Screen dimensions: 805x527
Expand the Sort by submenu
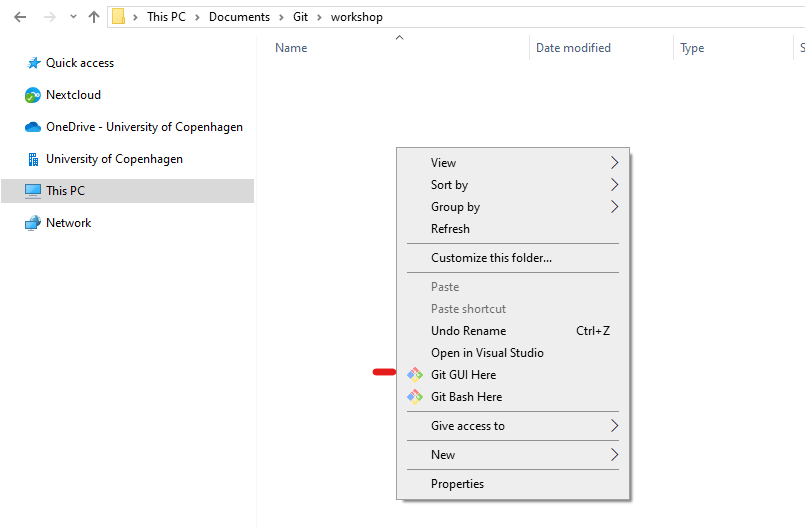click(614, 185)
